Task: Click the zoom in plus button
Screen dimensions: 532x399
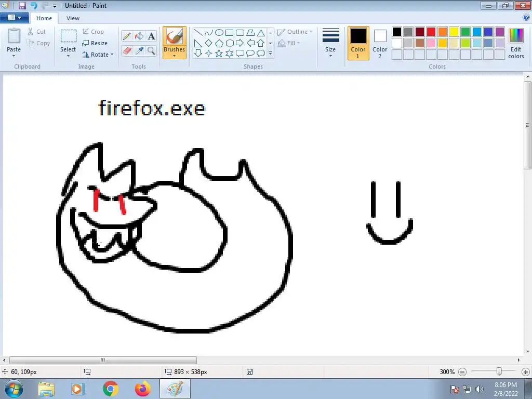Action: (526, 372)
